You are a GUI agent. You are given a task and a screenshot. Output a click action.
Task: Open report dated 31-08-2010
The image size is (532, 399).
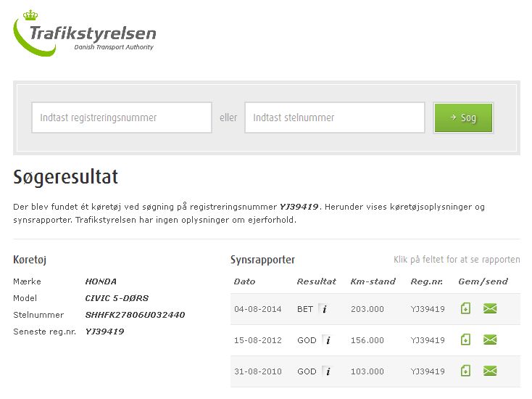pyautogui.click(x=258, y=371)
